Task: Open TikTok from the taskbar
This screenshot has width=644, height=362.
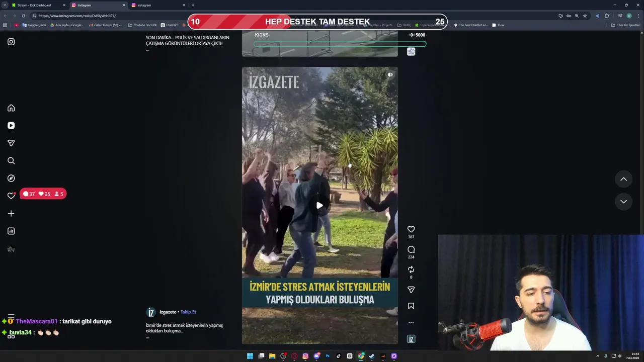Action: [339, 356]
